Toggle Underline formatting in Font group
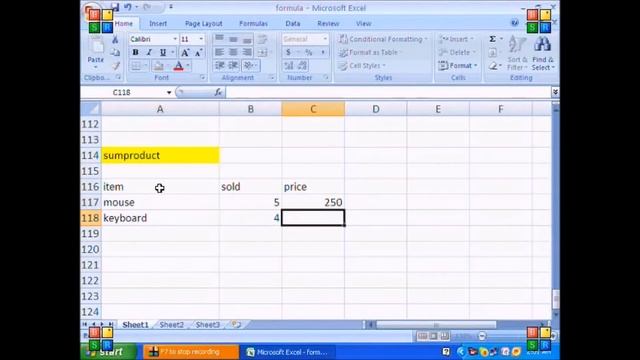The width and height of the screenshot is (640, 360). [x=163, y=52]
